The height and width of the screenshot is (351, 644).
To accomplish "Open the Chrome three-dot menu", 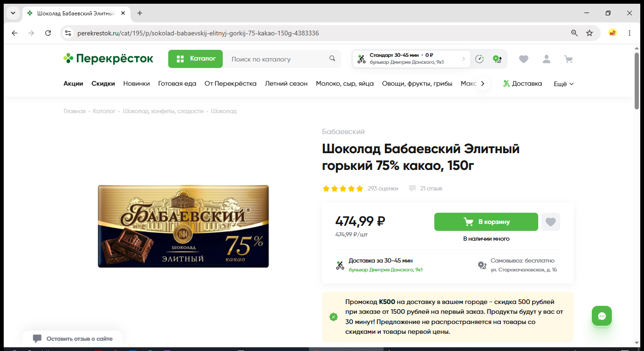I will pyautogui.click(x=630, y=33).
